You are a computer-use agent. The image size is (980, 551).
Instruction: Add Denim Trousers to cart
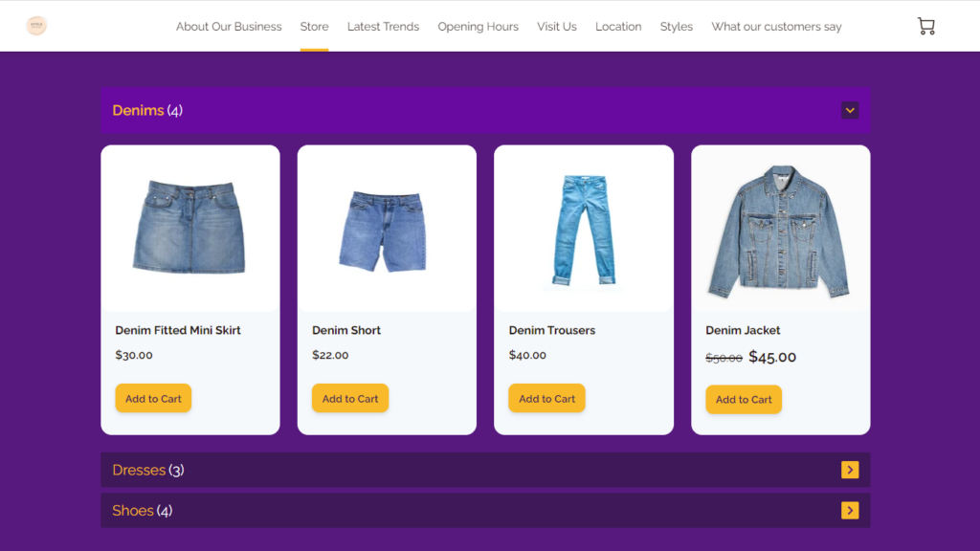click(546, 398)
